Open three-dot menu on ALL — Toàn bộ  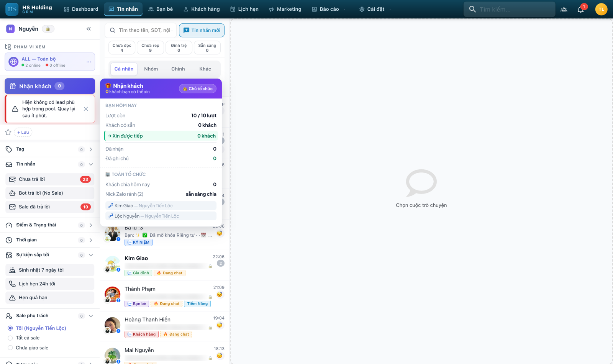pyautogui.click(x=89, y=62)
